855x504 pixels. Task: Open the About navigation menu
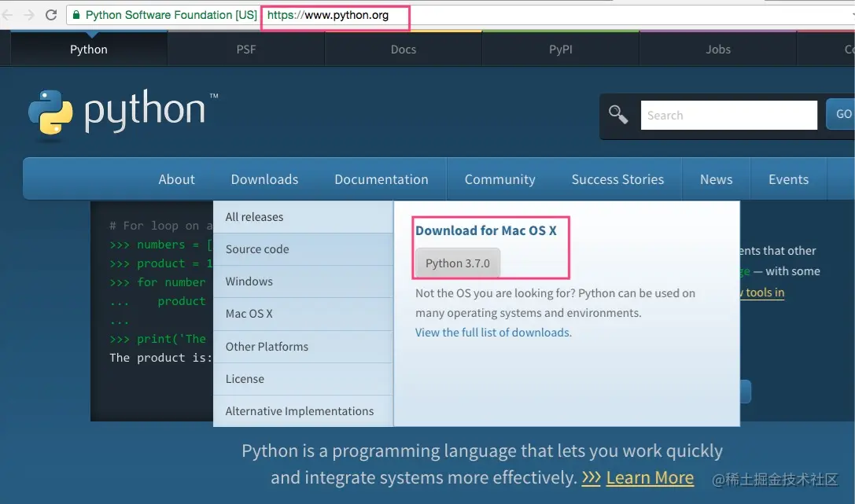pos(176,178)
